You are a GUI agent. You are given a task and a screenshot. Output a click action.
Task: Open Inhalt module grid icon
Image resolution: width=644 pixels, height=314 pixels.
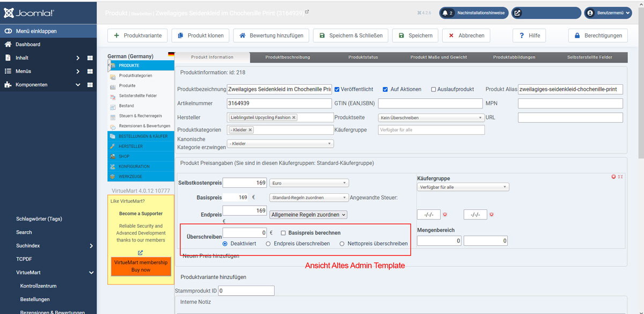pyautogui.click(x=90, y=58)
